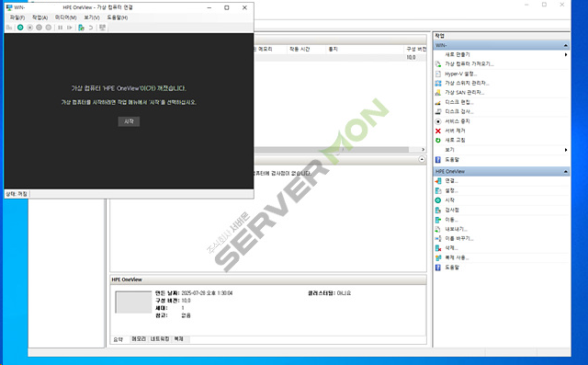Open 가상 스위치 관리자 in actions pane
Viewport: 588px width, 365px height.
pos(468,83)
